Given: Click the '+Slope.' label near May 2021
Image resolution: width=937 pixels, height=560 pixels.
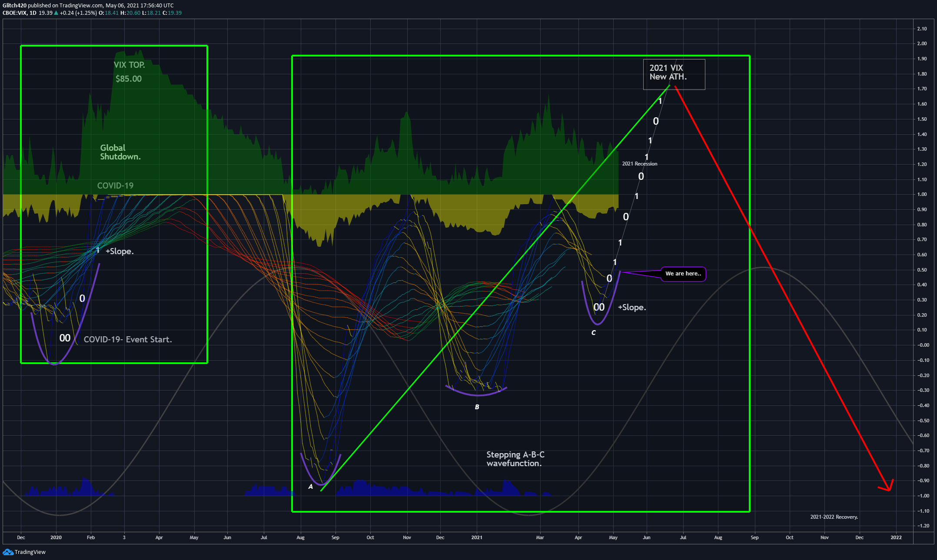Looking at the screenshot, I should click(x=632, y=307).
